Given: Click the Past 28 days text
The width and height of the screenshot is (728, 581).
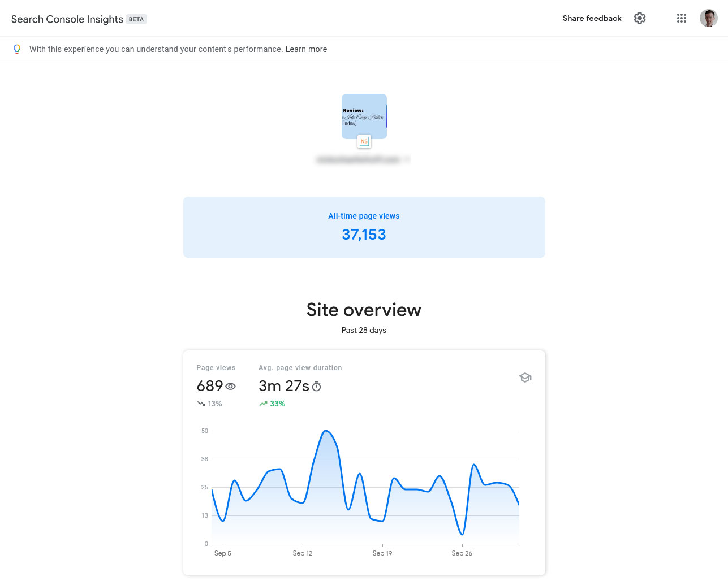Looking at the screenshot, I should (364, 330).
